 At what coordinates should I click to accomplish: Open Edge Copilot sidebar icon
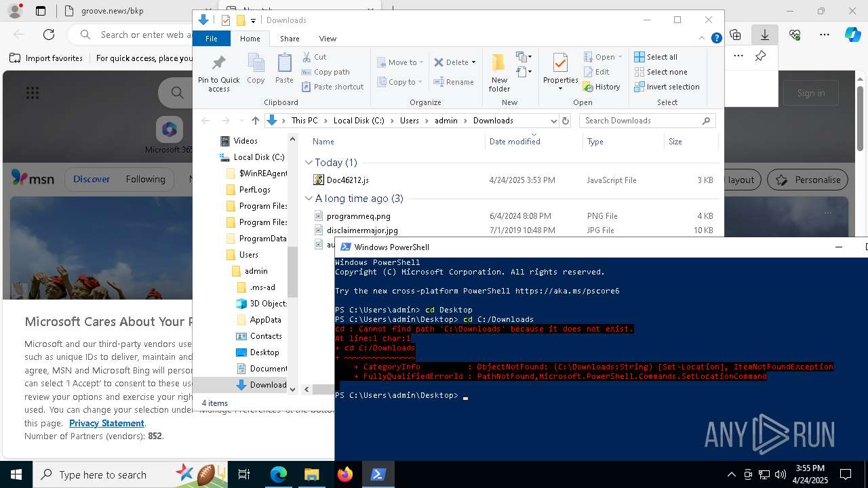(852, 35)
